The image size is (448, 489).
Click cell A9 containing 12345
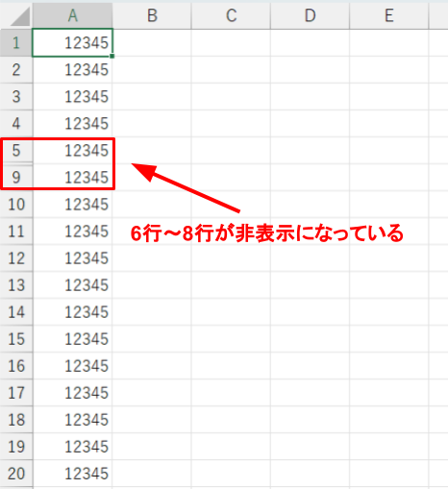[72, 178]
